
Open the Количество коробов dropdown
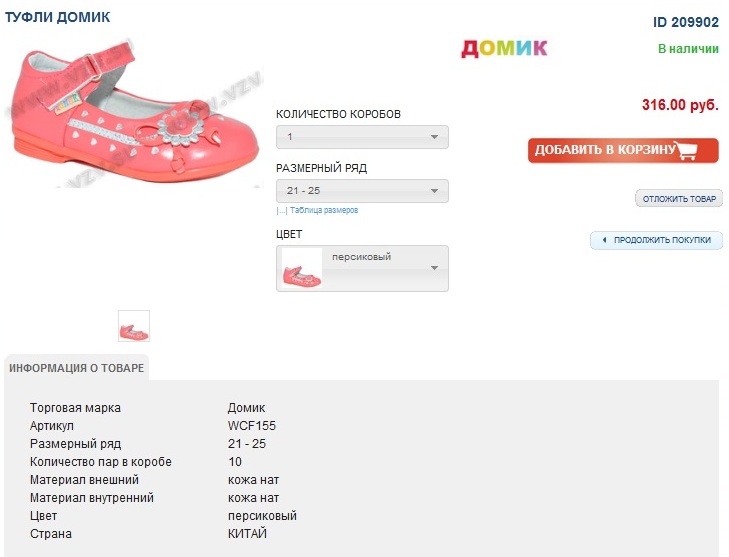pos(362,137)
